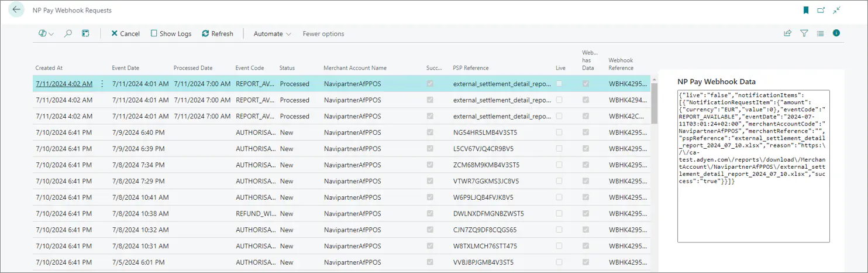The width and height of the screenshot is (868, 273).
Task: Click the list view layout icon
Action: pyautogui.click(x=820, y=33)
